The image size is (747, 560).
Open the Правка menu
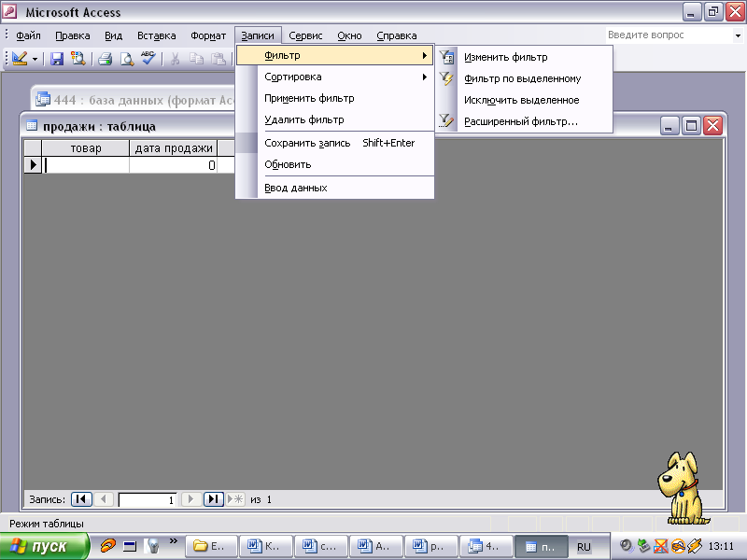(x=73, y=35)
